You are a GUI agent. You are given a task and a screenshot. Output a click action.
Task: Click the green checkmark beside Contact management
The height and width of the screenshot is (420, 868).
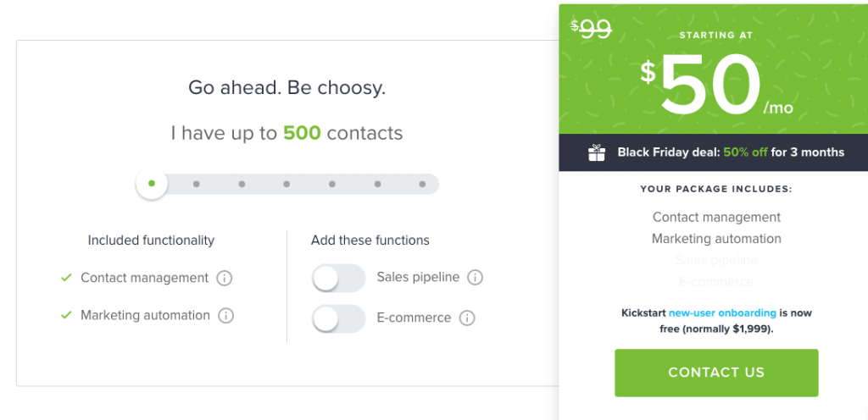coord(66,278)
